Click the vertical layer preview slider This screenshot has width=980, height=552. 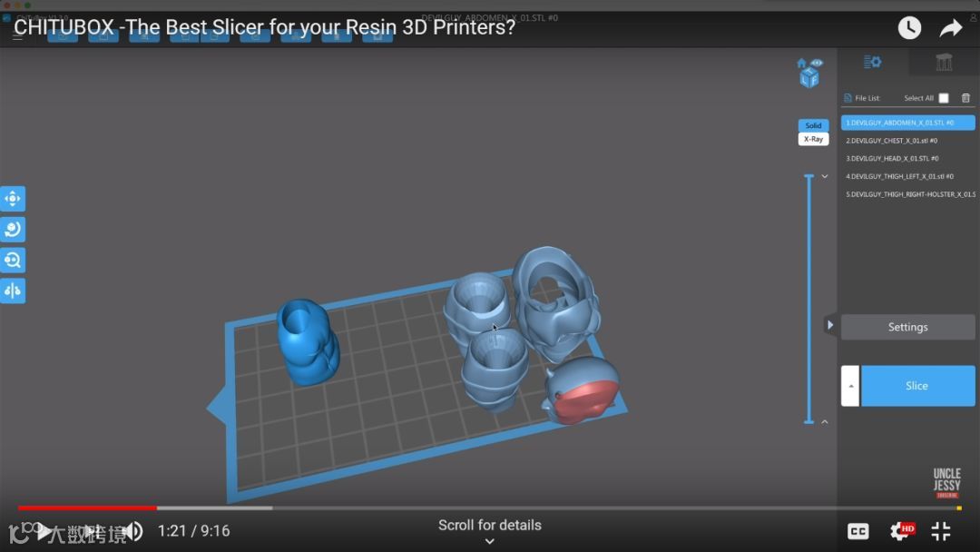808,299
